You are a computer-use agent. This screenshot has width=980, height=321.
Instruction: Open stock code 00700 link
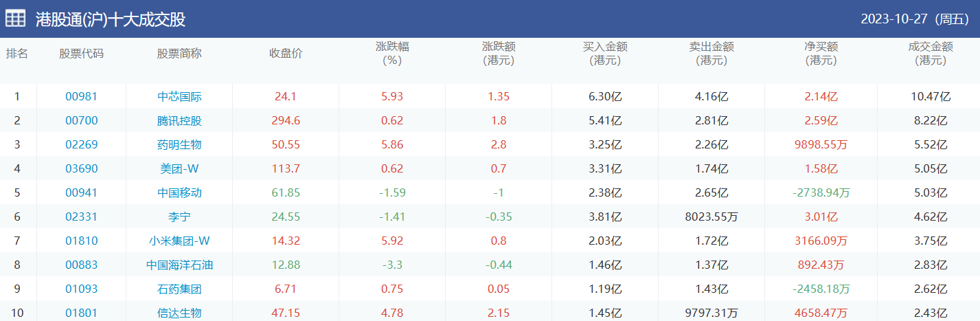click(x=81, y=121)
